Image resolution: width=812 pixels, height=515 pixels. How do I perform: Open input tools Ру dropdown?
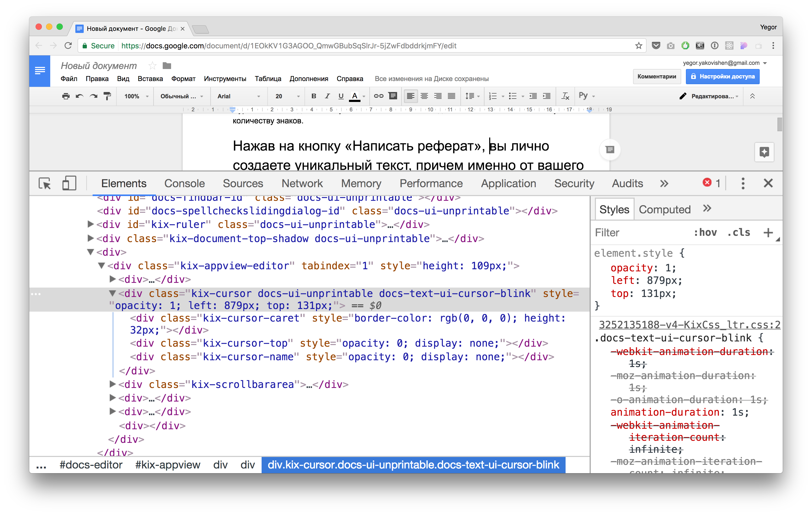coord(587,96)
